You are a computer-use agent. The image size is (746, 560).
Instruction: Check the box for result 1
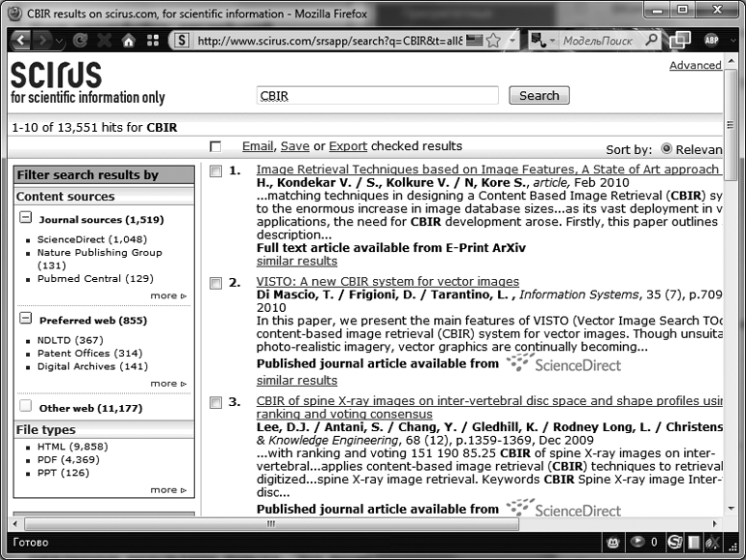(x=215, y=171)
